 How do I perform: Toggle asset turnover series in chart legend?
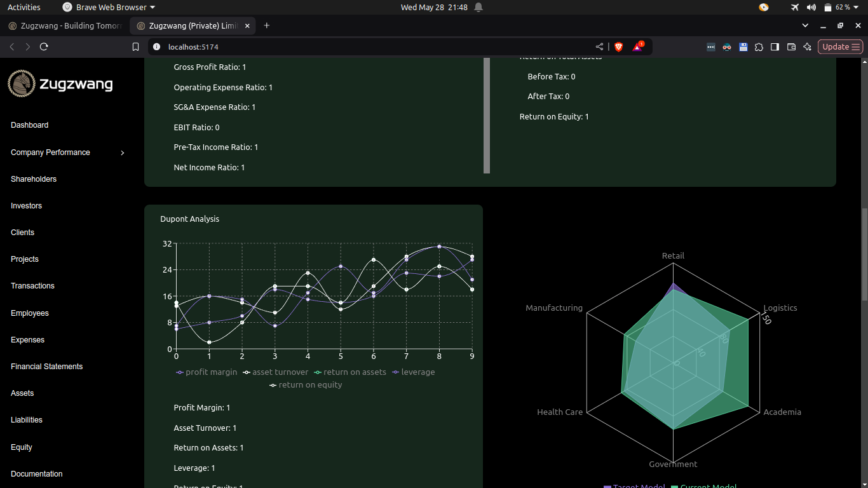276,372
